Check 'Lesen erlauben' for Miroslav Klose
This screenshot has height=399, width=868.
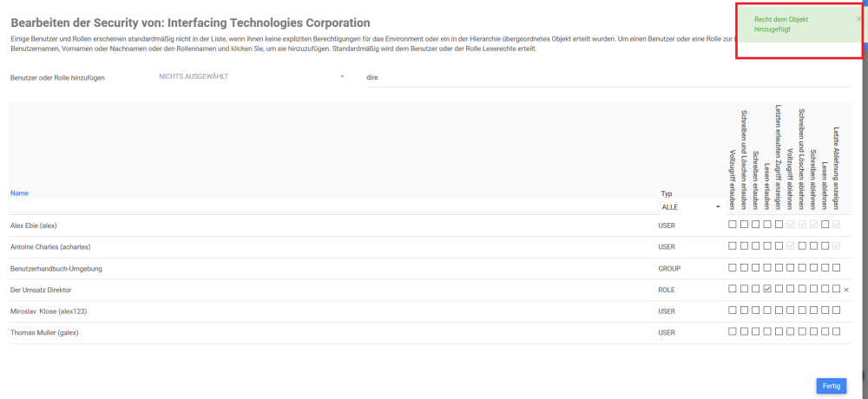pos(767,310)
